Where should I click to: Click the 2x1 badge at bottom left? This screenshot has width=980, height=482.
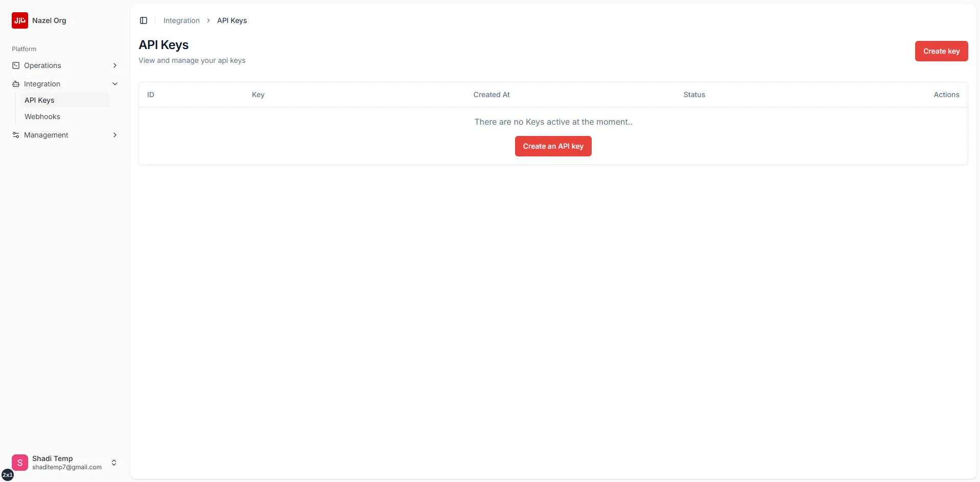coord(8,474)
